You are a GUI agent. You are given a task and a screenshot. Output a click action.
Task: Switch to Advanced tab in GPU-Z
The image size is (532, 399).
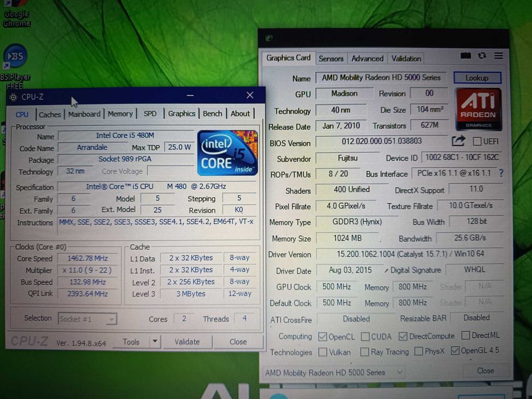[x=367, y=59]
